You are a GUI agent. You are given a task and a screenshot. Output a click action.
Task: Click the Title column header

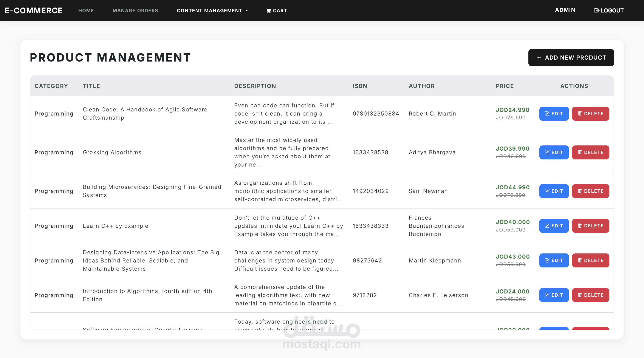click(91, 86)
